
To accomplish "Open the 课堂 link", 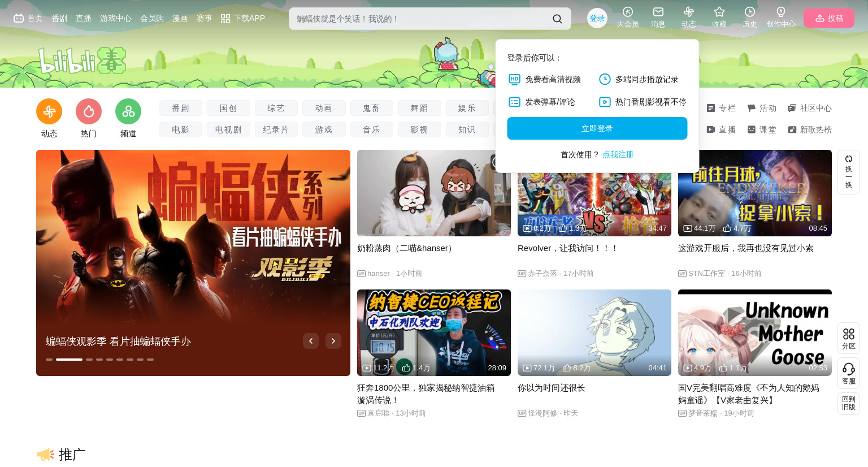I will point(762,129).
